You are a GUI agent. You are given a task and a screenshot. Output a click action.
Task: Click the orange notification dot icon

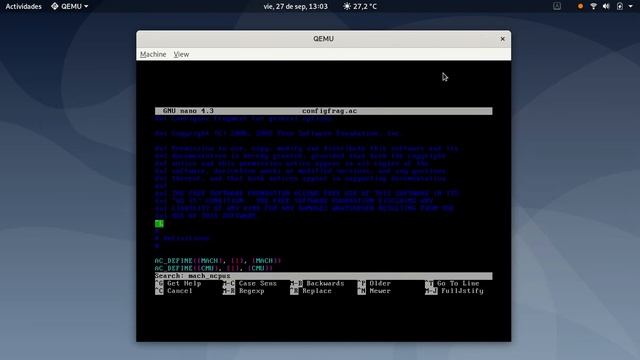(580, 6)
